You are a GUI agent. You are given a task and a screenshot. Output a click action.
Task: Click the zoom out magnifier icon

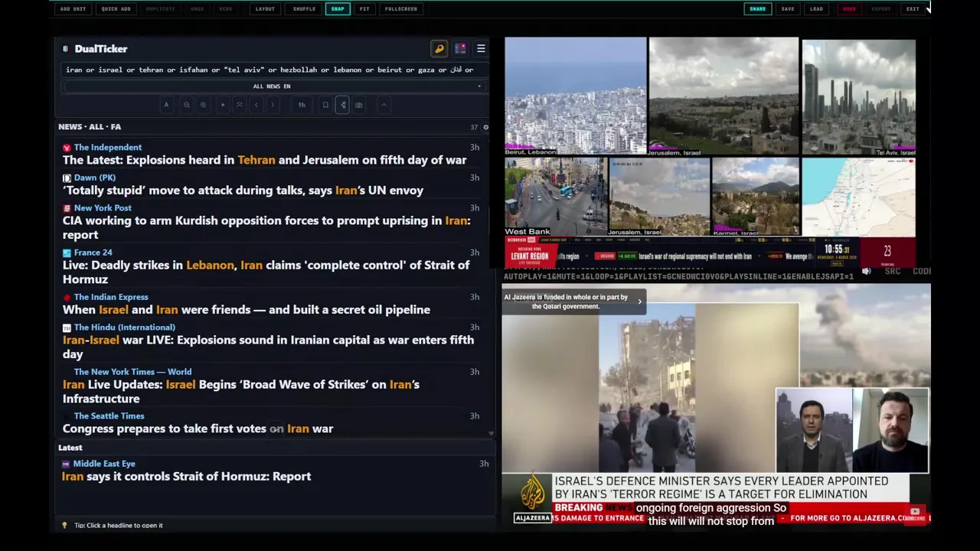click(186, 105)
